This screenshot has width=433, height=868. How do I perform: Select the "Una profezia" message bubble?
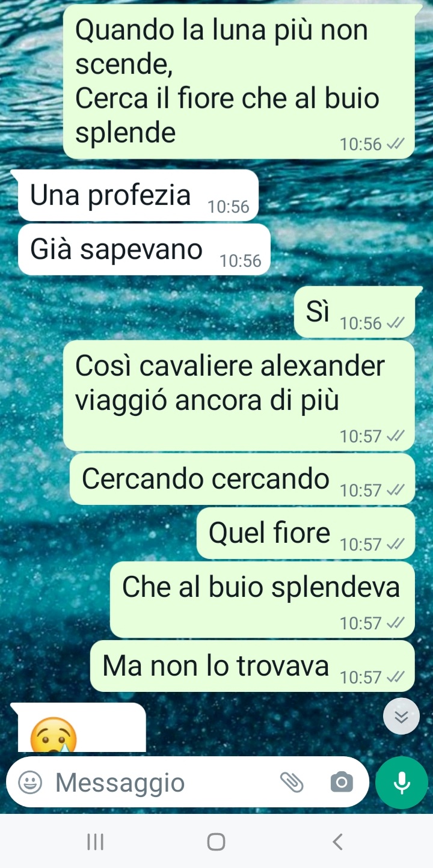(138, 195)
